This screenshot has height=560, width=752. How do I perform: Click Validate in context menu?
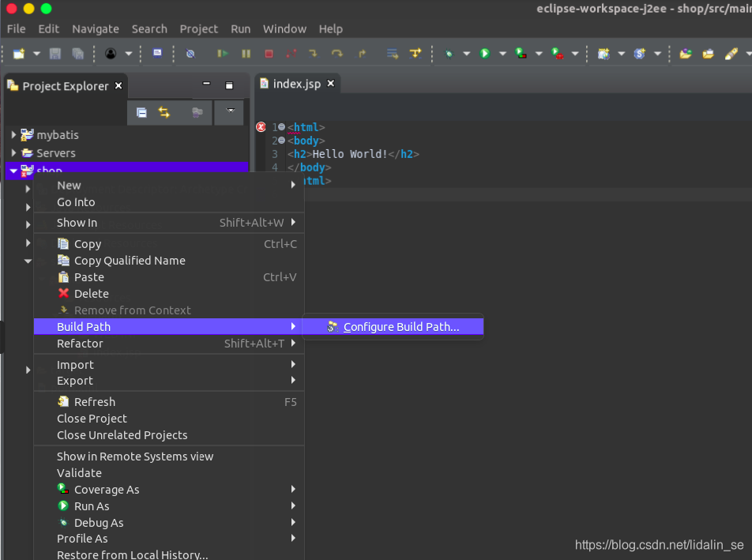[169, 473]
